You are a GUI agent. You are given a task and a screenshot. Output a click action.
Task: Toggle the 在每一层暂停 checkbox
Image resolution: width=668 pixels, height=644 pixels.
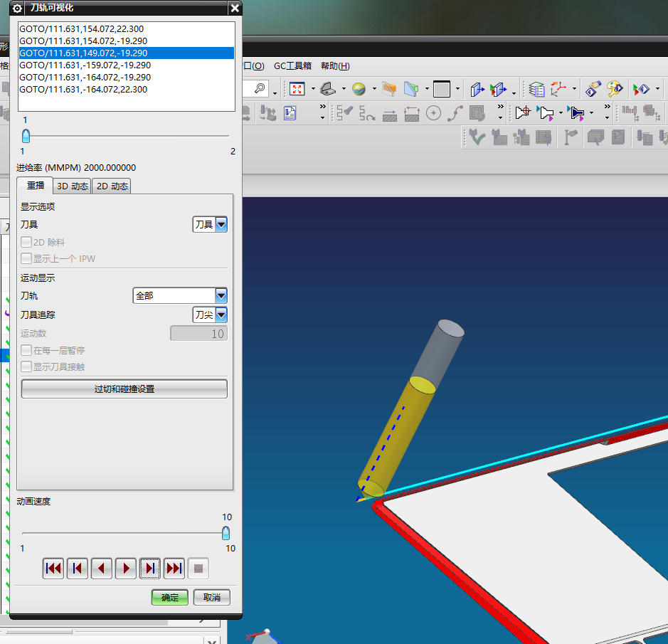[x=26, y=350]
